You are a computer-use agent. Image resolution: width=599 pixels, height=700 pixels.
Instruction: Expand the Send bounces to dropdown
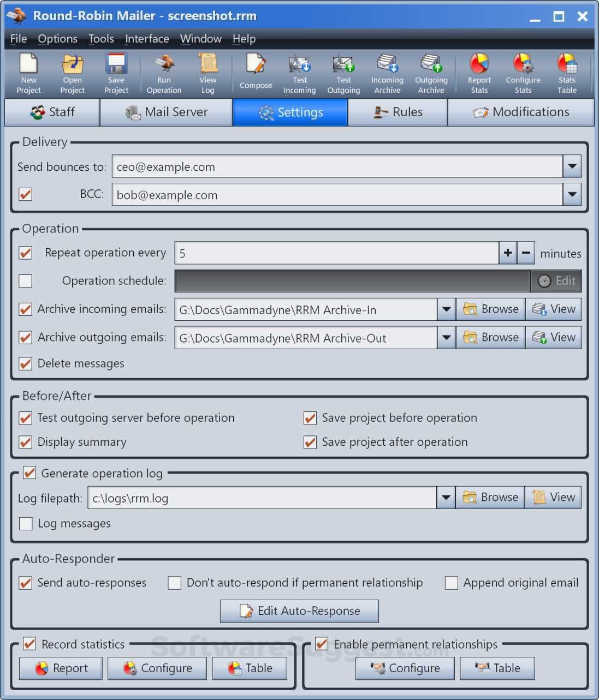(572, 166)
